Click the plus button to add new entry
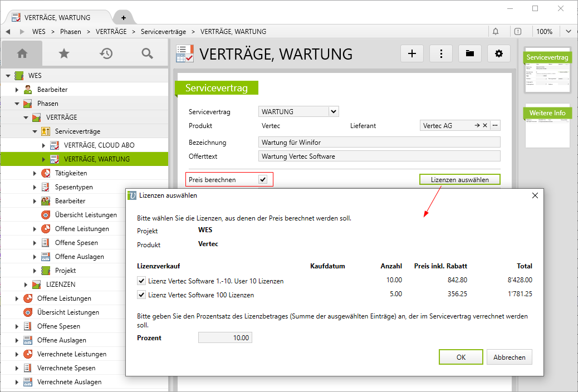 (412, 53)
